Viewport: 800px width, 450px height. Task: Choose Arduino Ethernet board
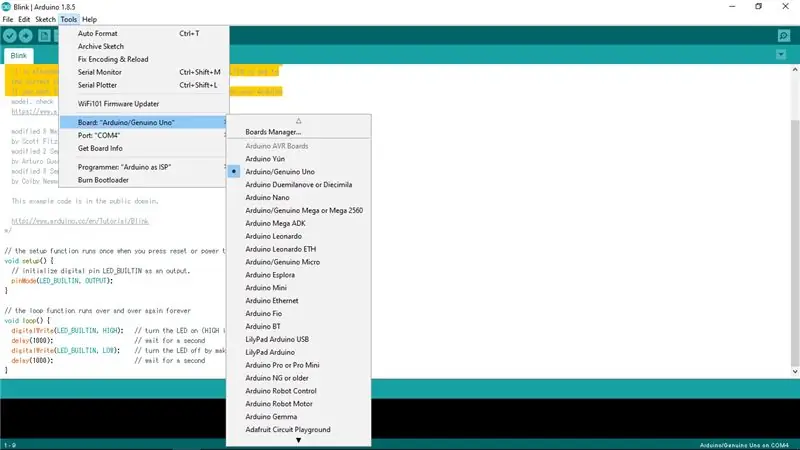tap(298, 301)
